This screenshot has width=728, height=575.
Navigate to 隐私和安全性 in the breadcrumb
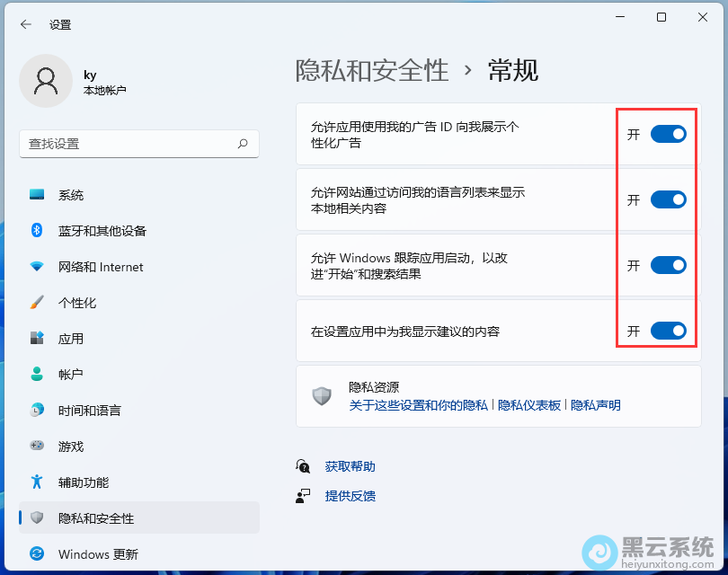(372, 70)
